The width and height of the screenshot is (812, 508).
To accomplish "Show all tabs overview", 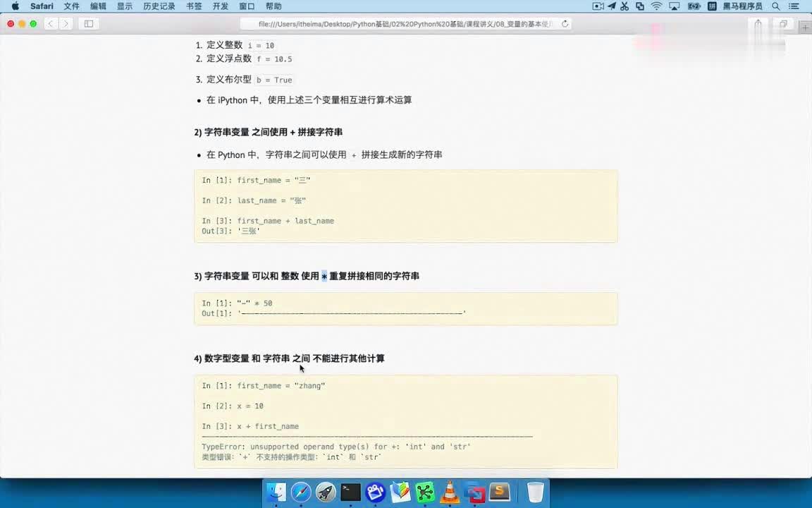I will pyautogui.click(x=784, y=24).
